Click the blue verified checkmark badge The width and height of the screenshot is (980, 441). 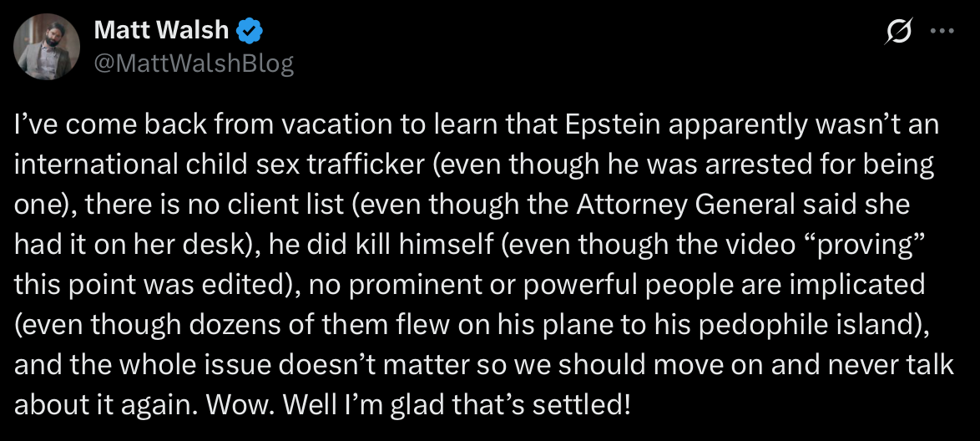[249, 30]
